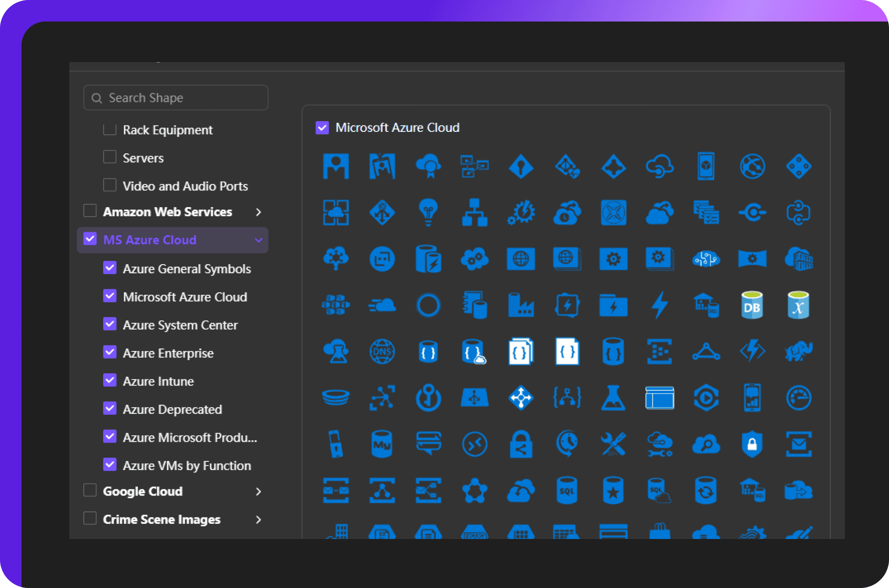
Task: Check the Video and Audio Ports box
Action: (110, 185)
